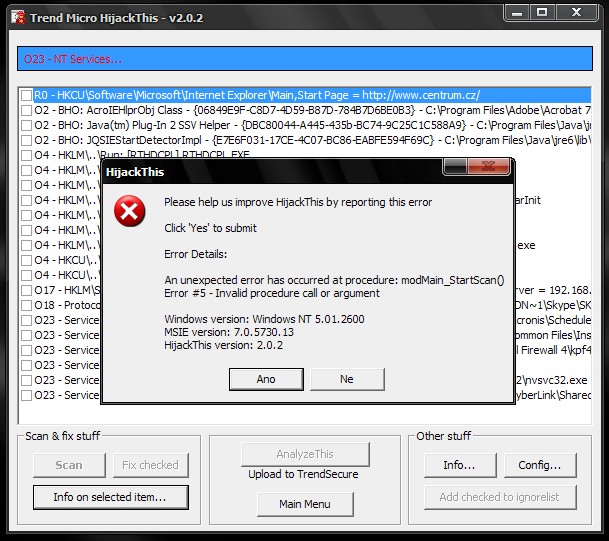Return to the Main Menu
Viewport: 609px width, 541px height.
(305, 504)
